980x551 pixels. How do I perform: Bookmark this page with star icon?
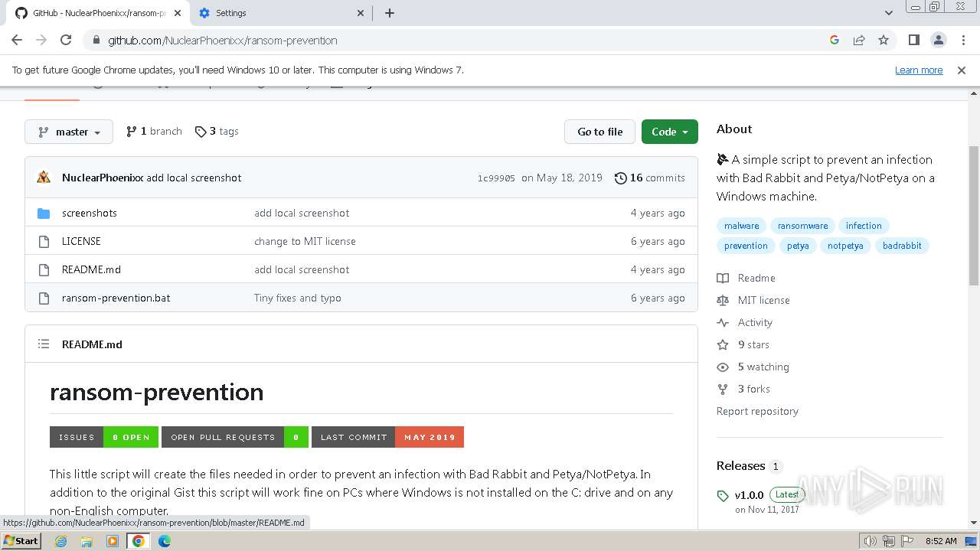coord(884,40)
